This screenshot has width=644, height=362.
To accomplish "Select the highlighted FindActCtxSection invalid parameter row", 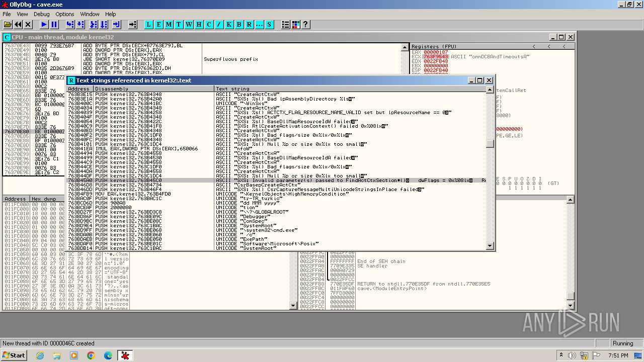I will pyautogui.click(x=276, y=180).
